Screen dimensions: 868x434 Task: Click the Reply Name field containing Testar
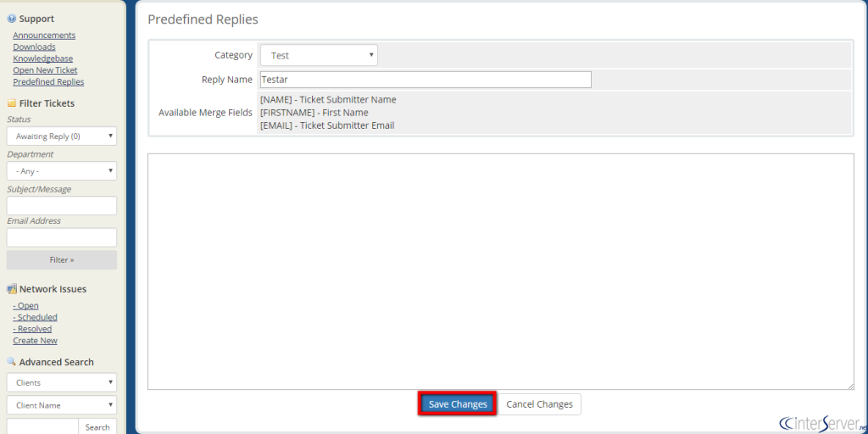[426, 80]
